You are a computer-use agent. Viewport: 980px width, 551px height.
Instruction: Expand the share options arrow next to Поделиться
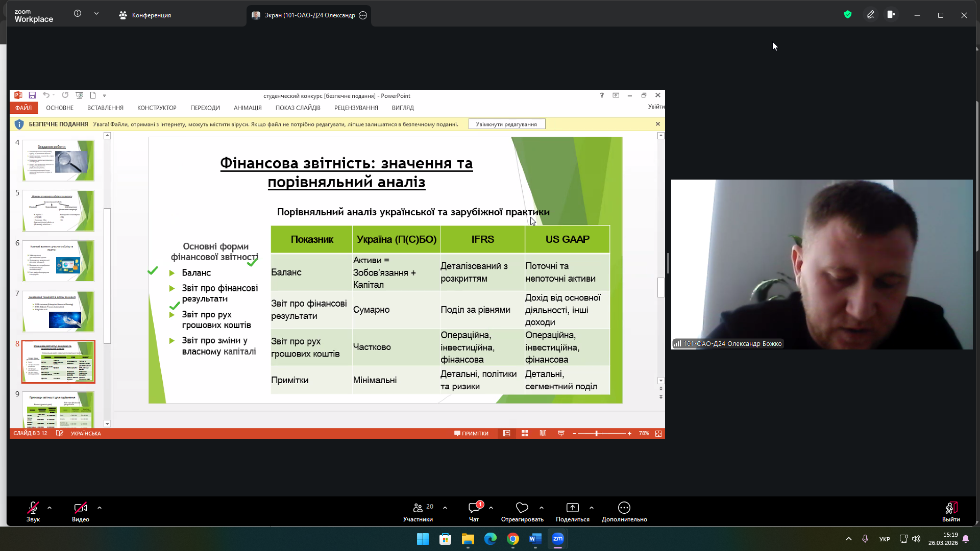592,508
